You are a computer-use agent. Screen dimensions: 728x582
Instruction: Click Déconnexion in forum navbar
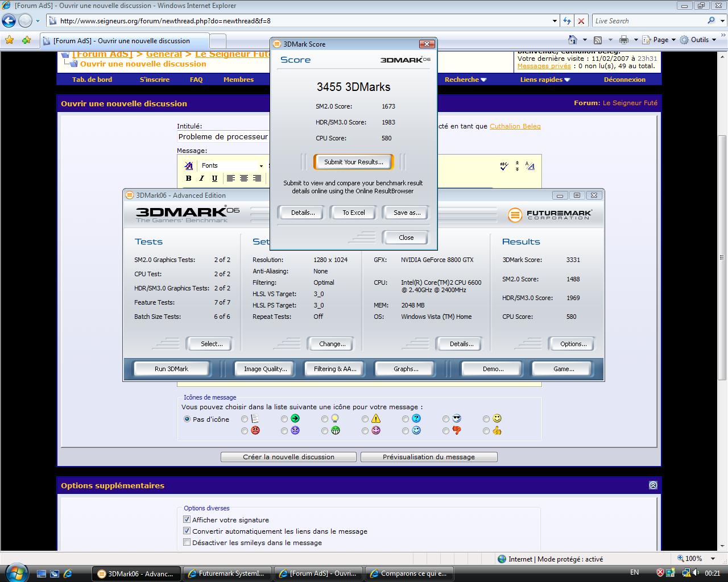[x=624, y=80]
